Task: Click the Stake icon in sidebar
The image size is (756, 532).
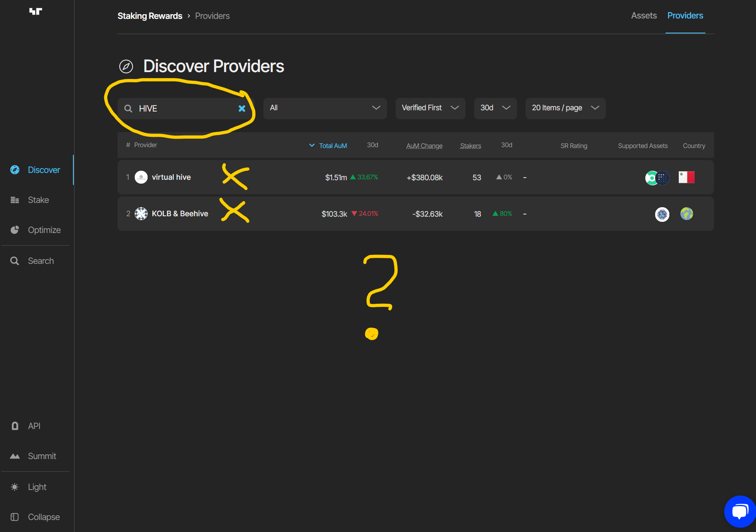Action: (x=15, y=200)
